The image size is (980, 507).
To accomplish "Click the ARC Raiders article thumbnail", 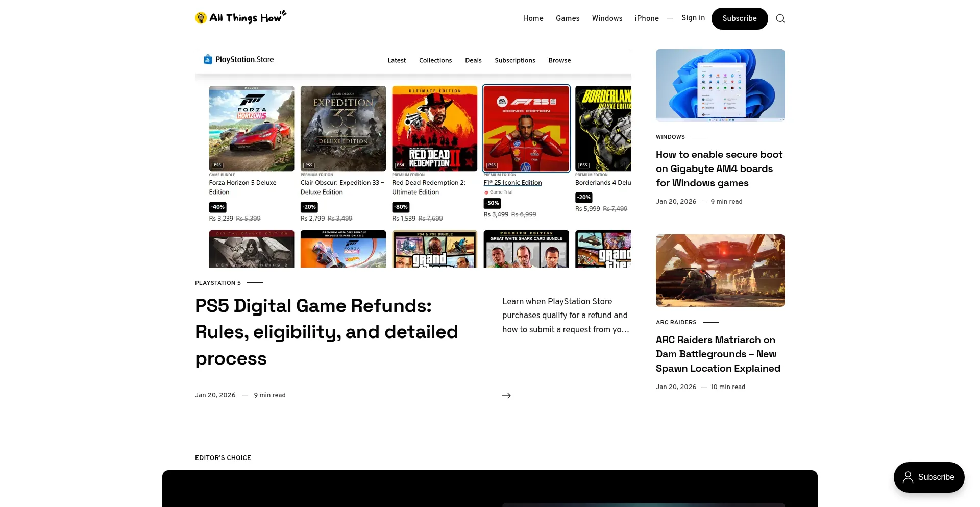I will pos(720,271).
